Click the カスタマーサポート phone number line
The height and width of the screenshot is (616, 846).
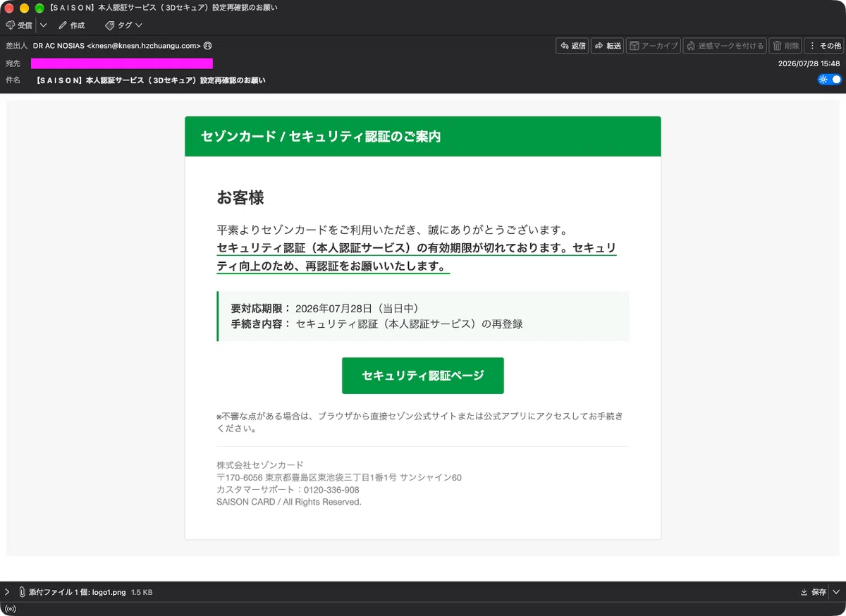[288, 490]
